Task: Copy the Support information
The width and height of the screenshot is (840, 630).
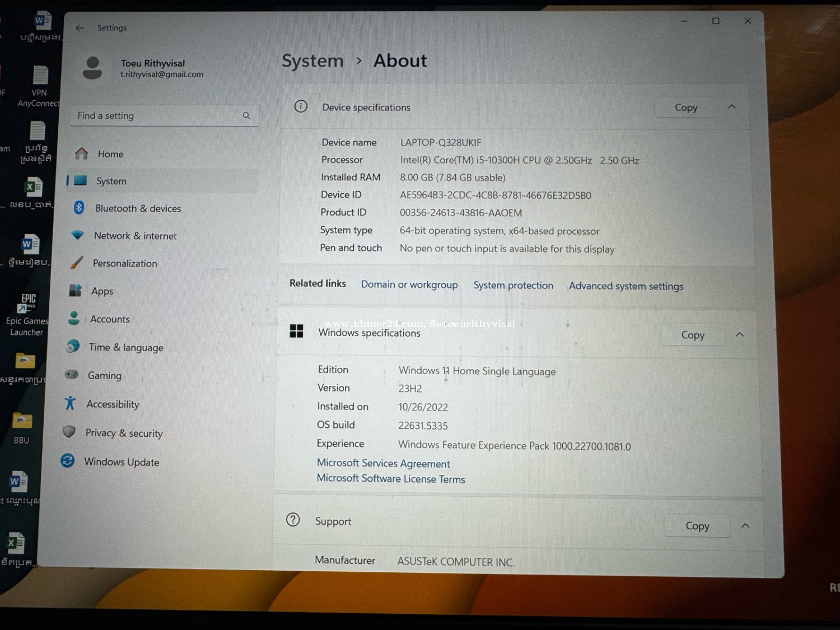Action: point(697,526)
